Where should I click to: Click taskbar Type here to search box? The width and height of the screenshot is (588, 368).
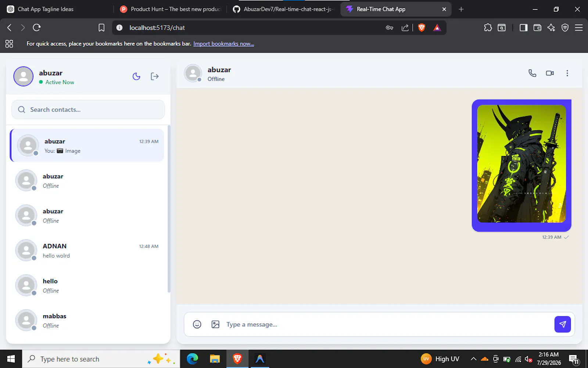pyautogui.click(x=101, y=359)
